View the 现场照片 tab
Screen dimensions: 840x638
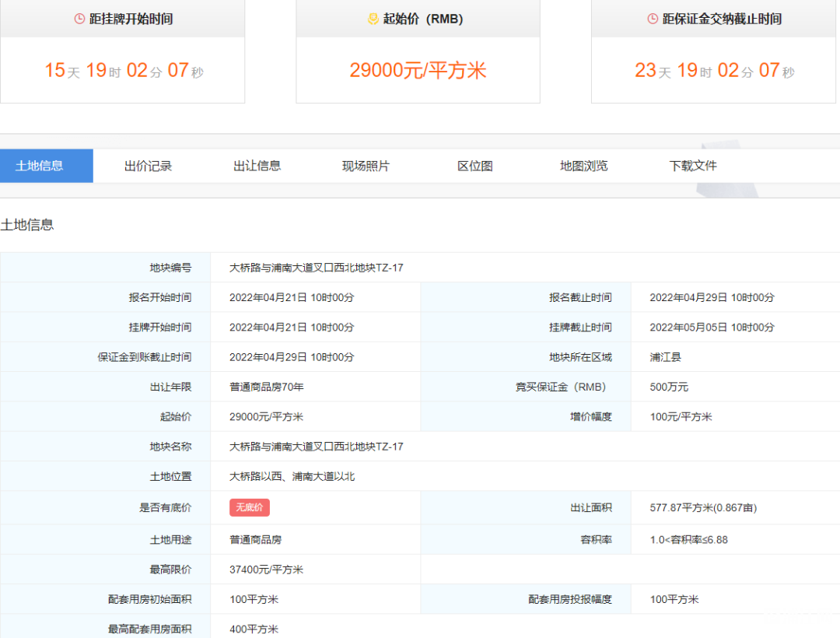tap(366, 166)
